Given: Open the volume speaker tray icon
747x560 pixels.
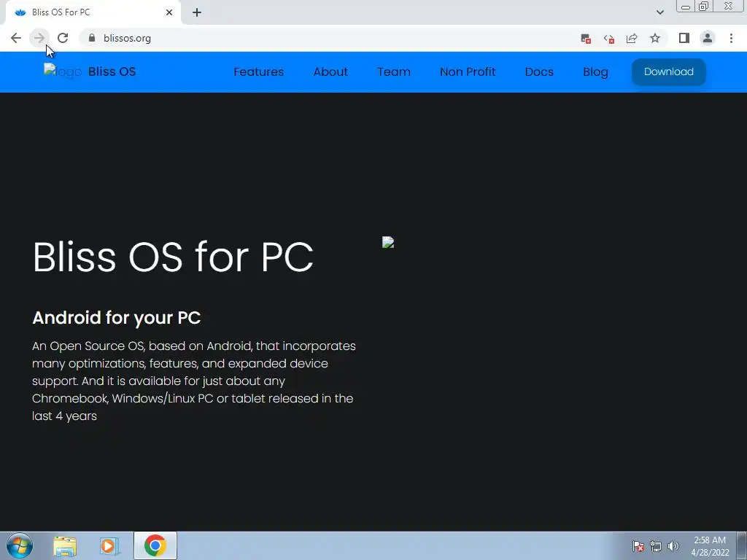Looking at the screenshot, I should (673, 546).
